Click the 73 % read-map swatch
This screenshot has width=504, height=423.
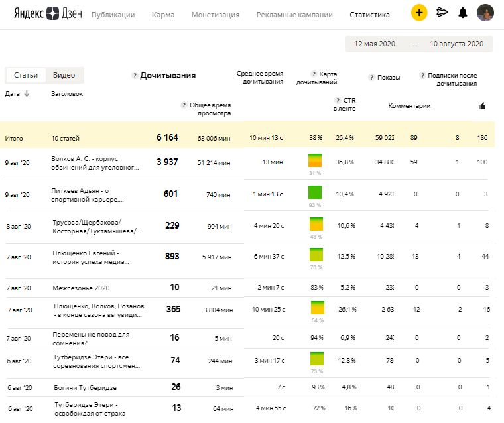coord(317,359)
